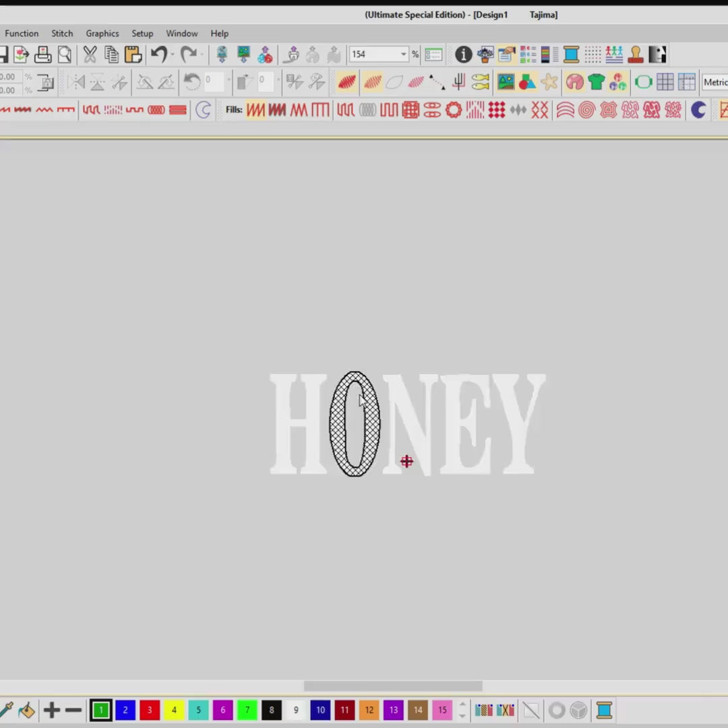Toggle the grid display icon
728x728 pixels.
(x=665, y=82)
